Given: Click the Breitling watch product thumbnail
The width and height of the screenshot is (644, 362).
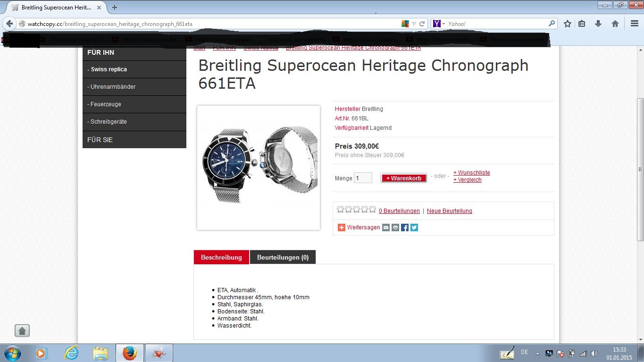Looking at the screenshot, I should 259,168.
